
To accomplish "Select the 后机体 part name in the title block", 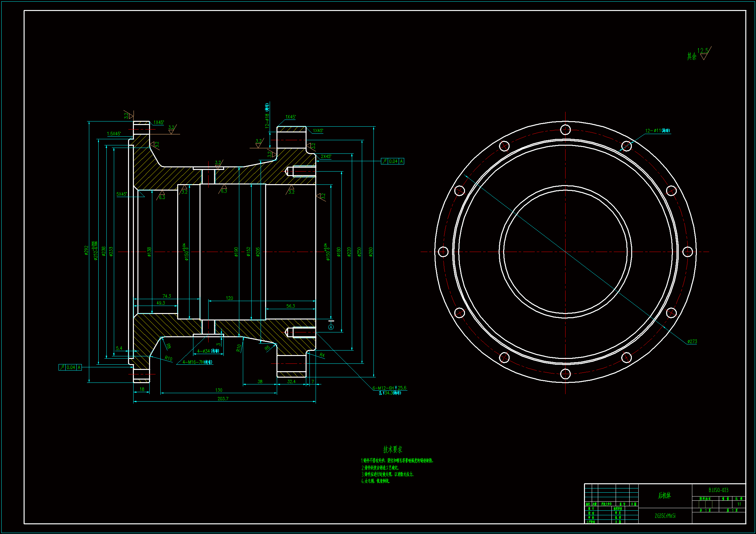I will [x=664, y=495].
